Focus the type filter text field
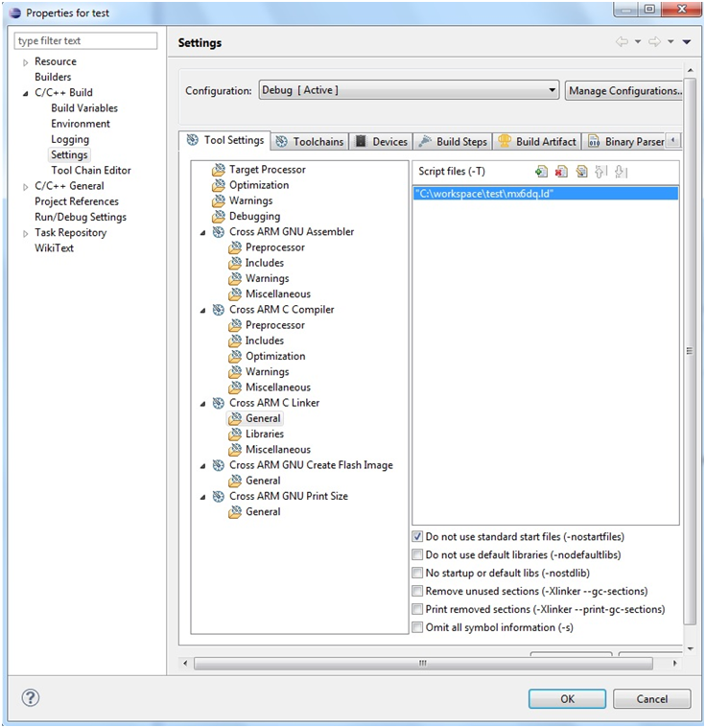706x728 pixels. (85, 41)
